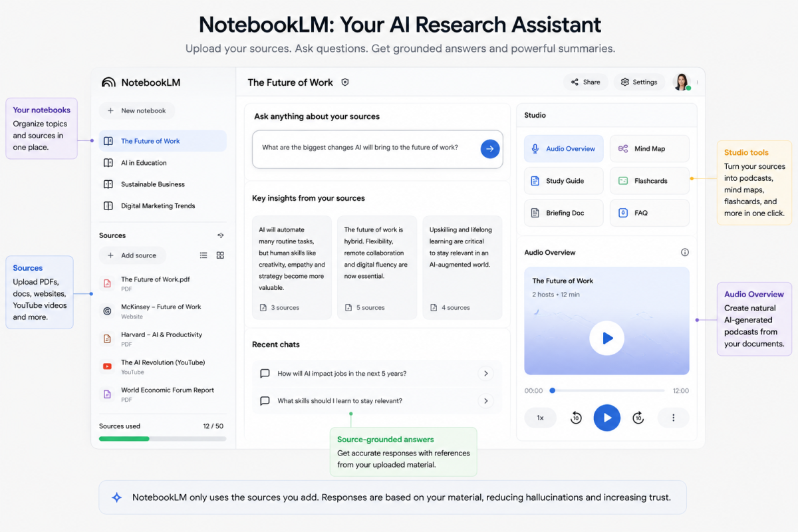Screen dimensions: 798x532
Task: Open the upskilling and lifelong learning insight card
Action: point(462,267)
